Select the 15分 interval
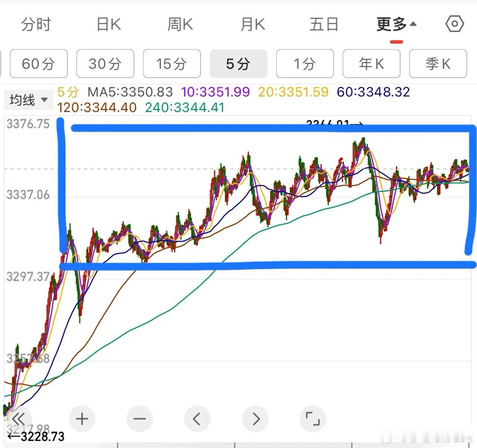Screen dimensions: 477x448 pos(172,64)
